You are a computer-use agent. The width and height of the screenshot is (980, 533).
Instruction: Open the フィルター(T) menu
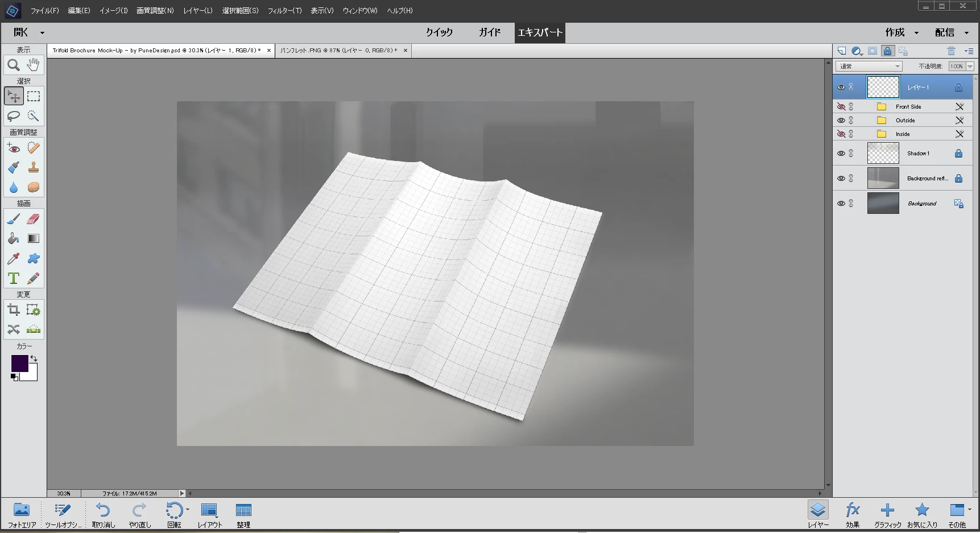pyautogui.click(x=284, y=11)
